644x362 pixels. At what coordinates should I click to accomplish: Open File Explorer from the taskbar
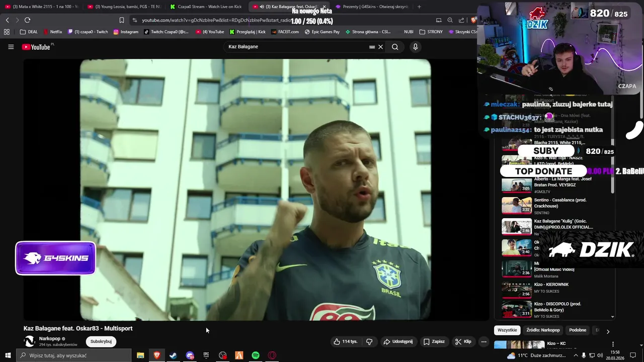click(140, 355)
